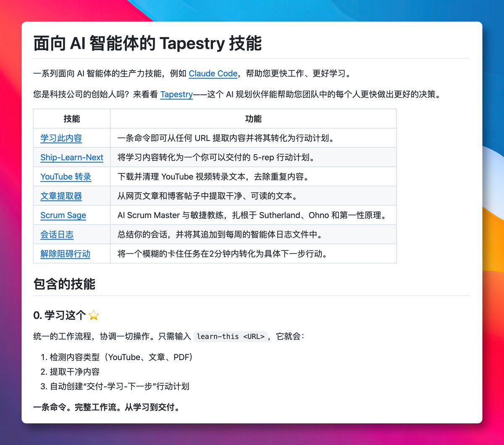
Task: Click the 功能 table column header
Action: coord(253,119)
